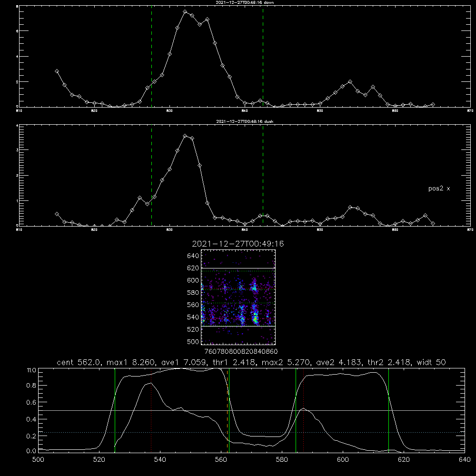
Task: Click the solid horizontal 0.5 line in bottom plot
Action: point(252,410)
